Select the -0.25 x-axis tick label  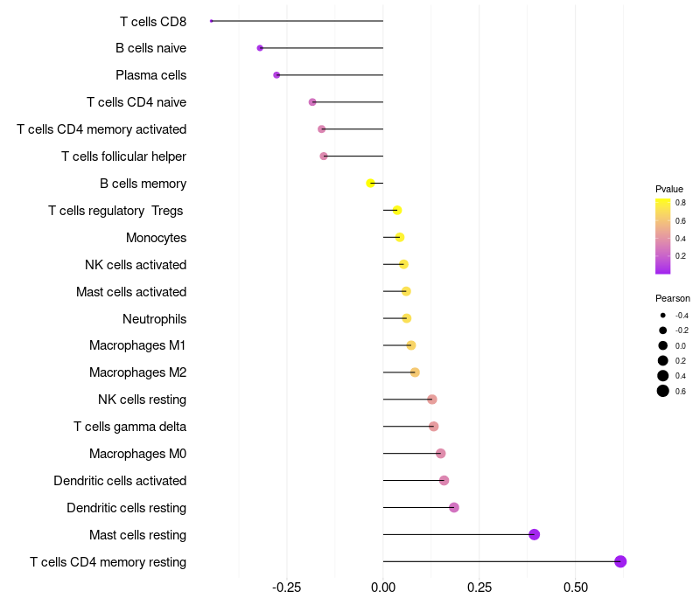(x=286, y=588)
